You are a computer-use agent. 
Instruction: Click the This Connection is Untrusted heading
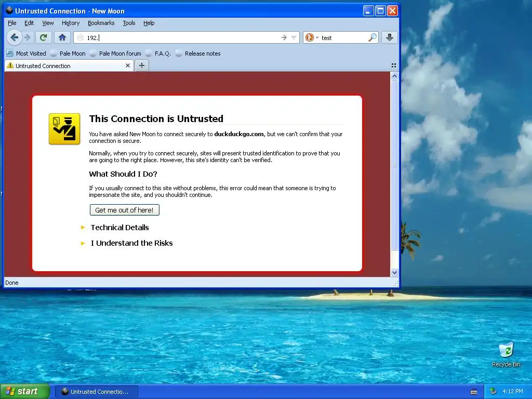click(156, 119)
